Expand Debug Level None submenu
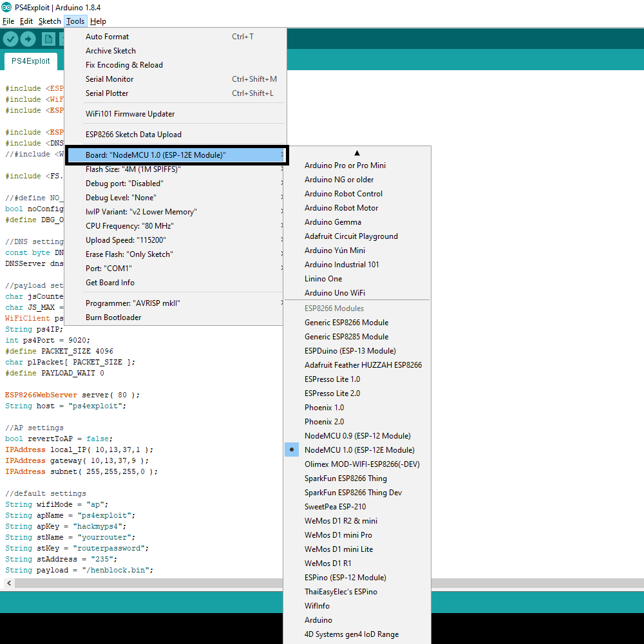The image size is (644, 644). point(175,198)
